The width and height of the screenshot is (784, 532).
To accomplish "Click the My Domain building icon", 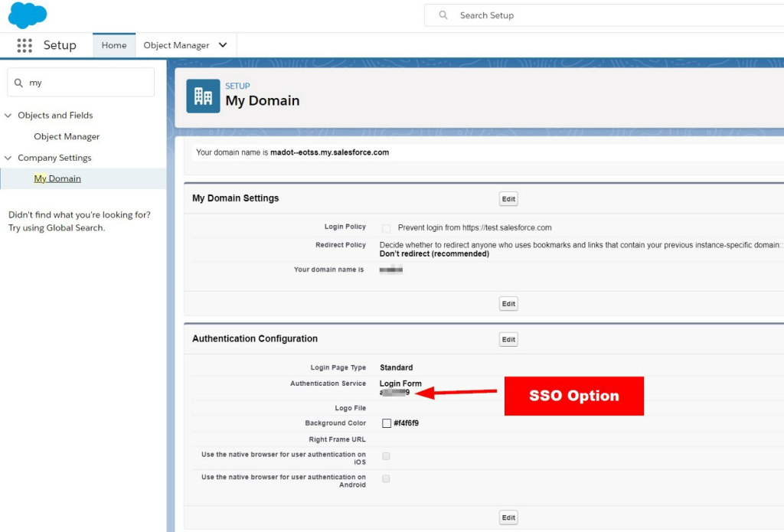I will [203, 96].
